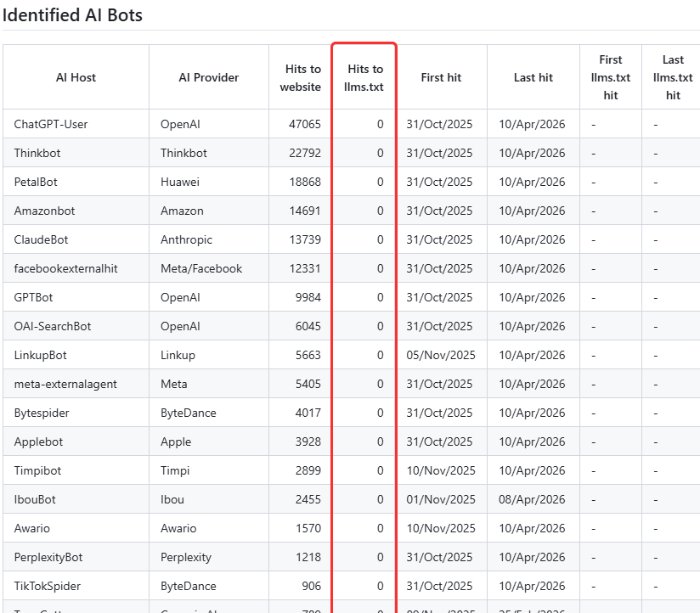Click the hits value '3928'

[x=308, y=441]
